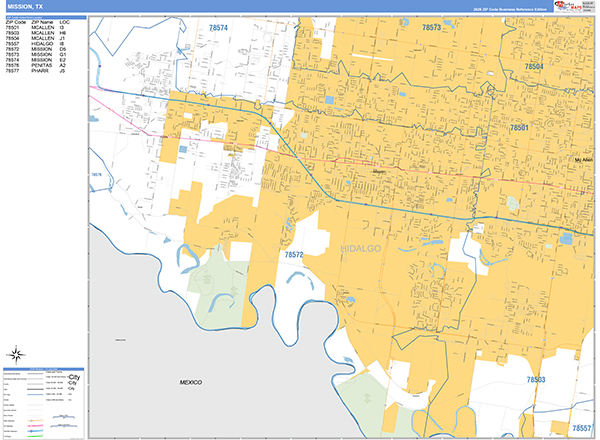Select the 78504 ZIP label on map
Image resolution: width=600 pixels, height=440 pixels.
click(534, 67)
